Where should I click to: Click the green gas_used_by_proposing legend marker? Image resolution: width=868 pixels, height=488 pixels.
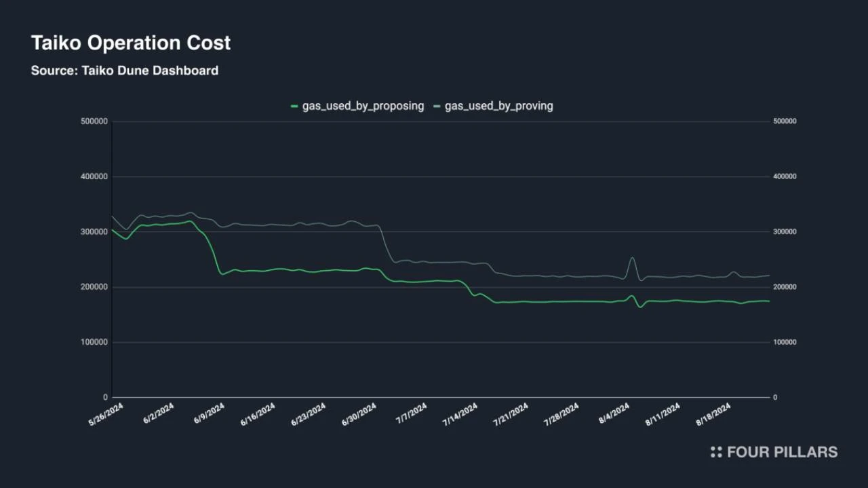pos(294,106)
